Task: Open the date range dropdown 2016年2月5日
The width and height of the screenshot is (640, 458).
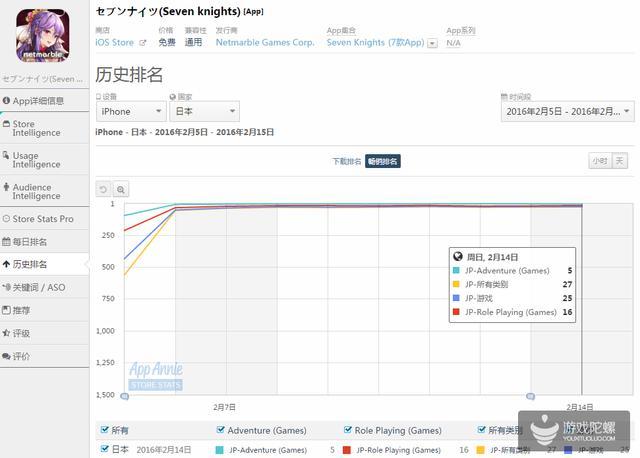Action: [568, 111]
